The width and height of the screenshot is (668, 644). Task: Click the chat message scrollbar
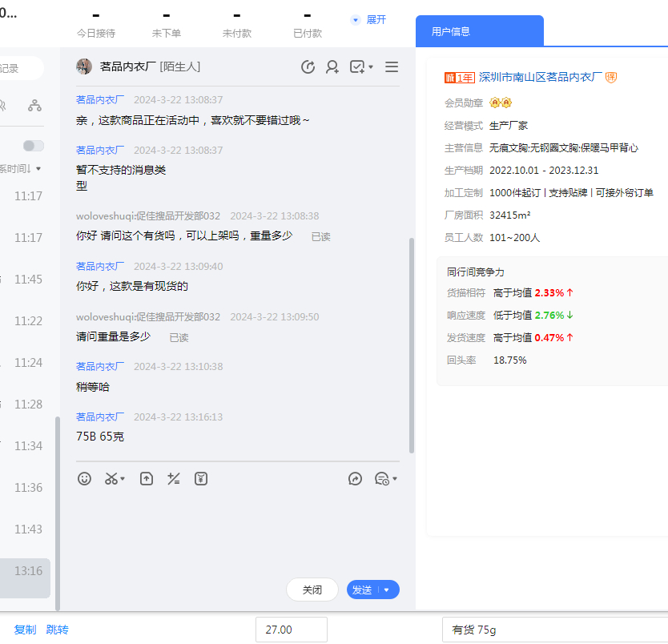pyautogui.click(x=412, y=344)
